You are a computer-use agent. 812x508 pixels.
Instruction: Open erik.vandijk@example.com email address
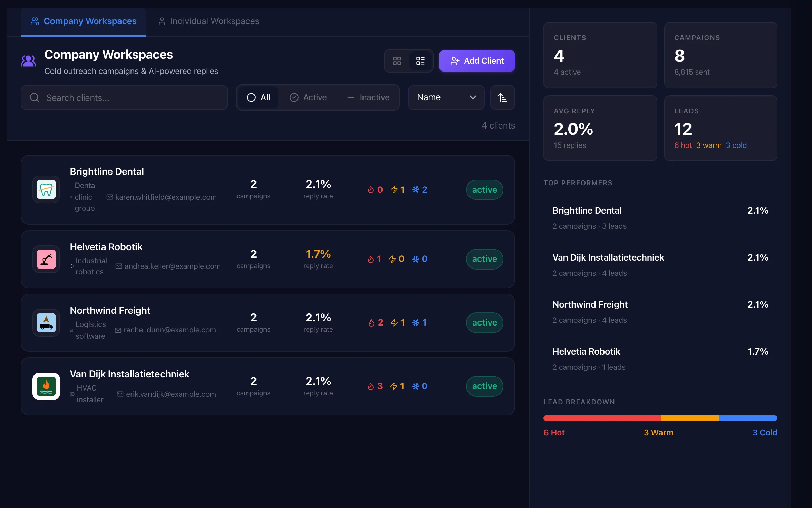coord(171,394)
